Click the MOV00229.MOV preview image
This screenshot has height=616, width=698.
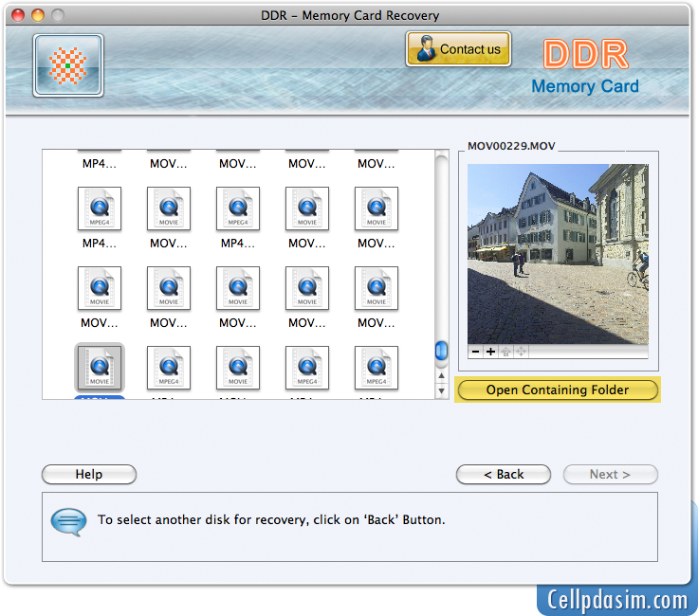pyautogui.click(x=558, y=254)
